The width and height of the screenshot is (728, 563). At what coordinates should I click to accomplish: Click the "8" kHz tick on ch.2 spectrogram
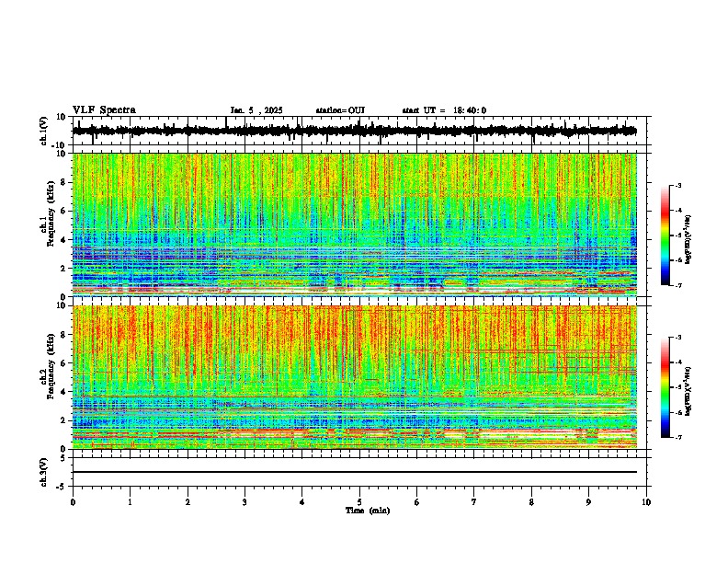coord(64,334)
